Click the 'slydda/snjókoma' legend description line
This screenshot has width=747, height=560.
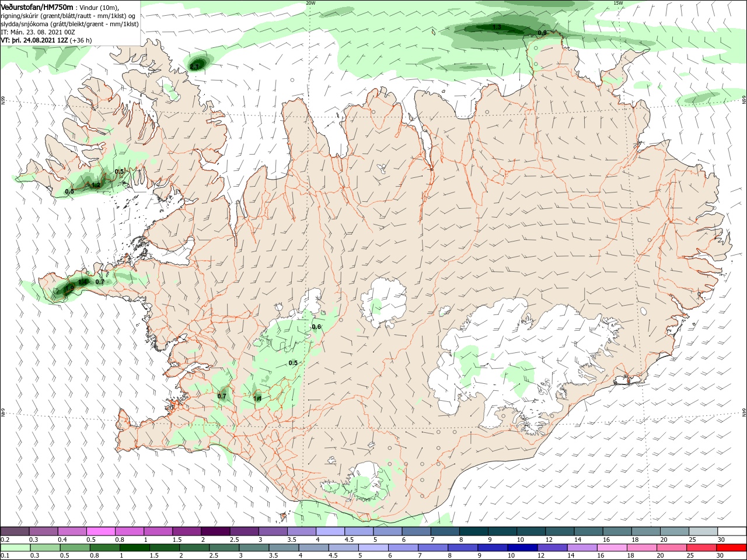point(69,24)
